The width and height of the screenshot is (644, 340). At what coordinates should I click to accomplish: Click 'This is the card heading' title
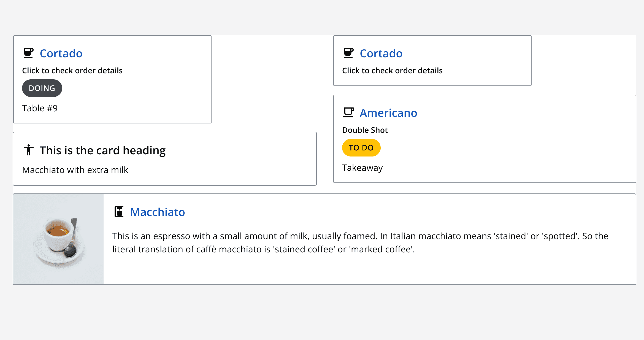(103, 150)
